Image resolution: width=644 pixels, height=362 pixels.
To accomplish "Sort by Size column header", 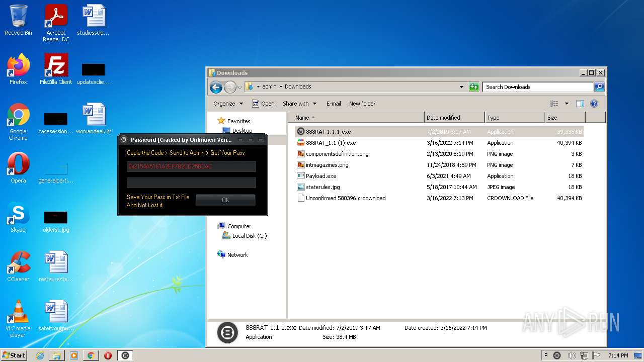I will point(565,118).
